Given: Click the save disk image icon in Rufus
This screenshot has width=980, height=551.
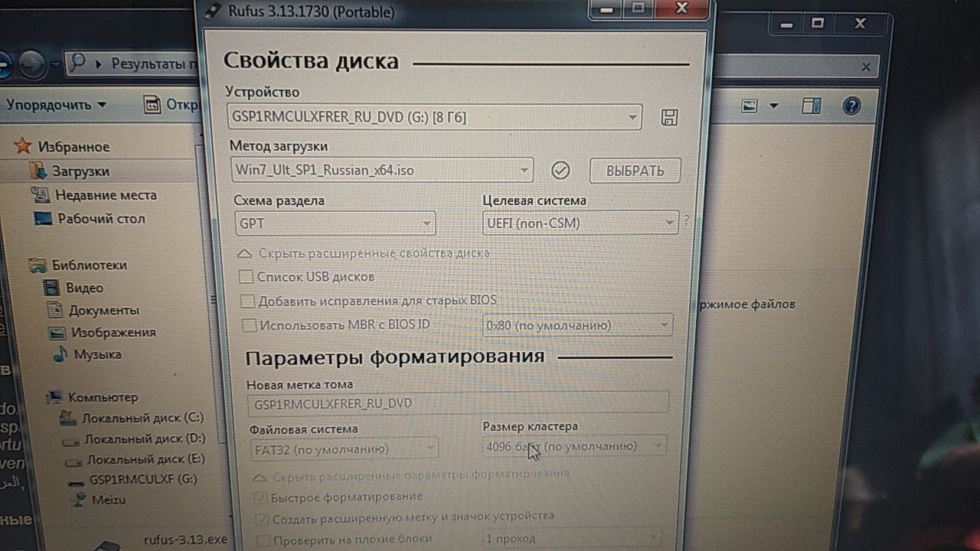Looking at the screenshot, I should tap(669, 117).
